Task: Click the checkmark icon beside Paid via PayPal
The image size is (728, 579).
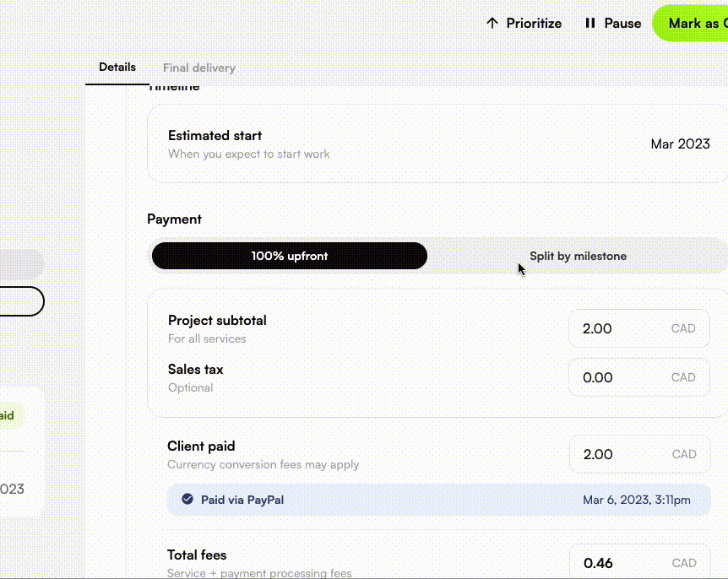Action: [x=187, y=499]
